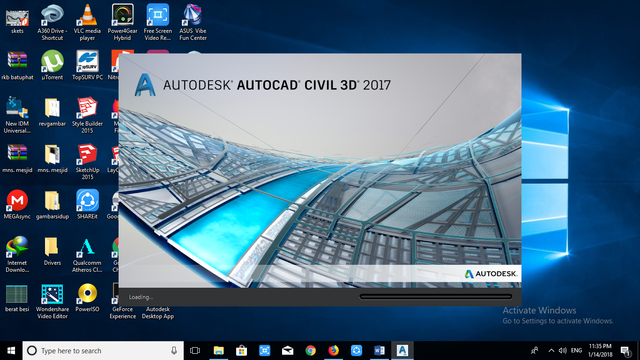Image resolution: width=640 pixels, height=360 pixels.
Task: Switch to Word on taskbar
Action: 379,351
